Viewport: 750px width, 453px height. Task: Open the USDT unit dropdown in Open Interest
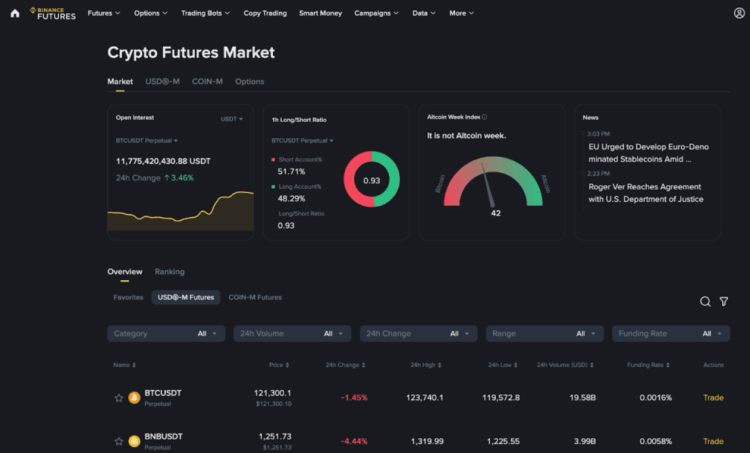coord(232,118)
